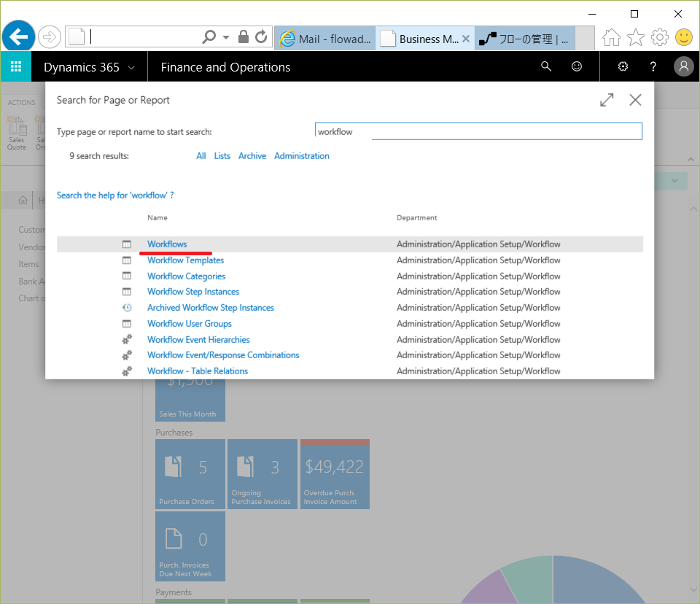The height and width of the screenshot is (604, 700).
Task: Open the address bar search dropdown arrow
Action: tap(226, 37)
